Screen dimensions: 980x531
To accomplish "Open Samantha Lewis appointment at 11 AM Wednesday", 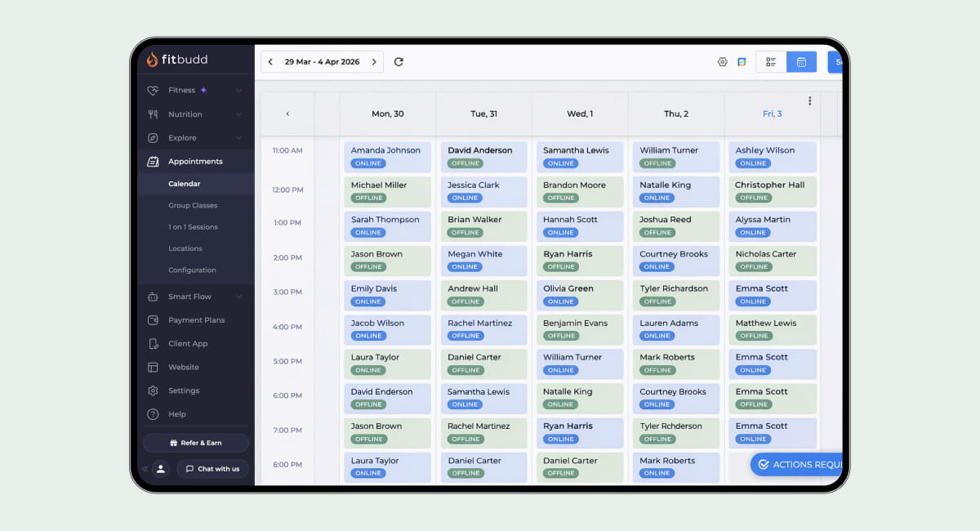I will (x=580, y=157).
